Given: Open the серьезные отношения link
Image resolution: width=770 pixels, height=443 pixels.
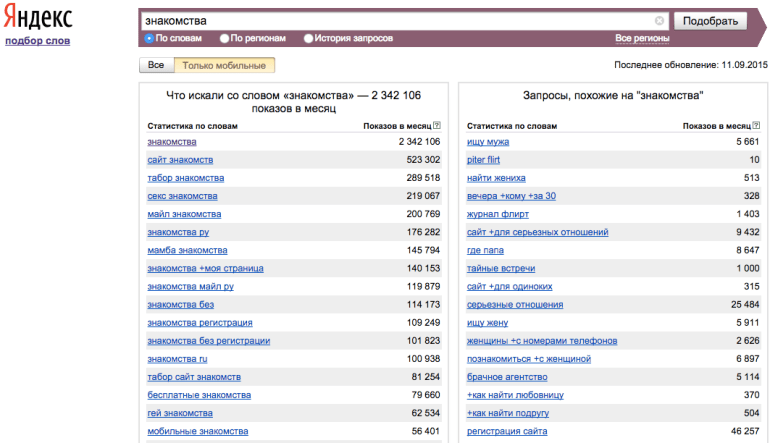Looking at the screenshot, I should (515, 305).
